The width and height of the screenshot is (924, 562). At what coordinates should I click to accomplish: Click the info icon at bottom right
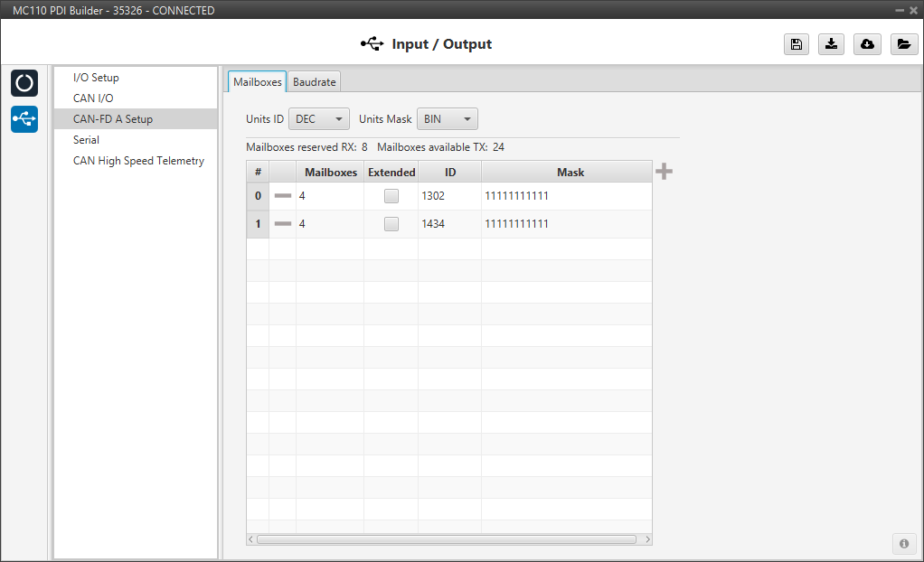[903, 543]
